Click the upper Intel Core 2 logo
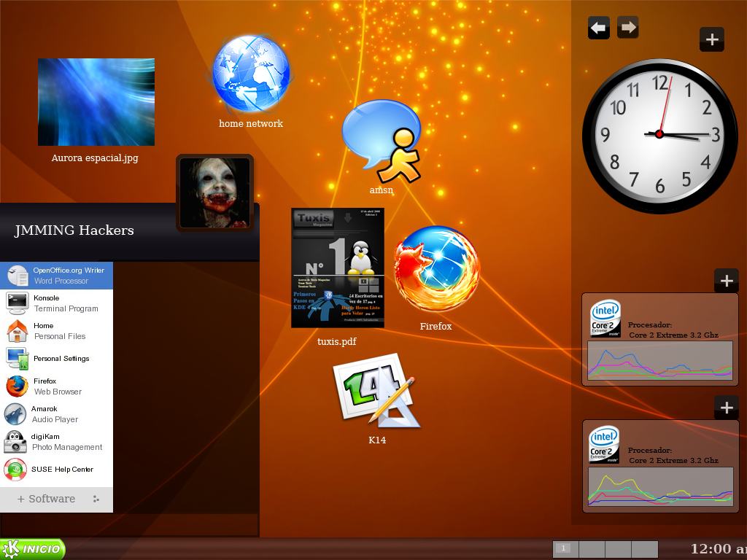The width and height of the screenshot is (747, 560). (x=605, y=319)
